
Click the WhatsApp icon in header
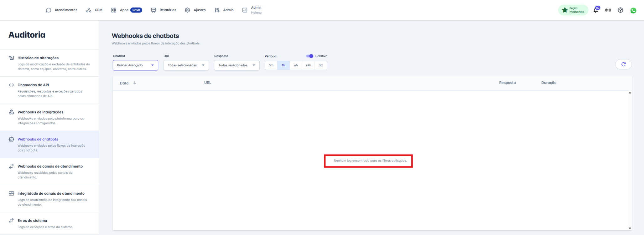click(633, 10)
